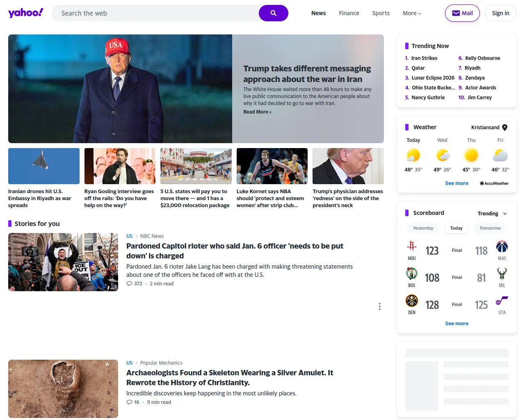Select the Tomorrow scoreboard tab
Viewport: 525px width, 420px height.
tap(490, 228)
